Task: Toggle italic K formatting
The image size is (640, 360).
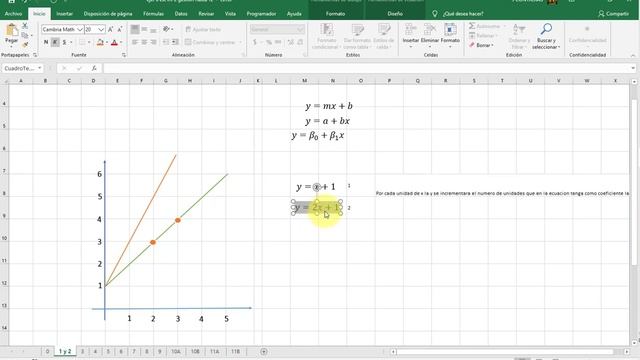Action: point(55,42)
